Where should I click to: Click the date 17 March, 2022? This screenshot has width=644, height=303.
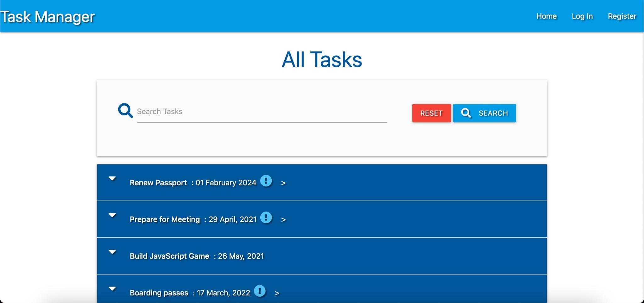[223, 293]
